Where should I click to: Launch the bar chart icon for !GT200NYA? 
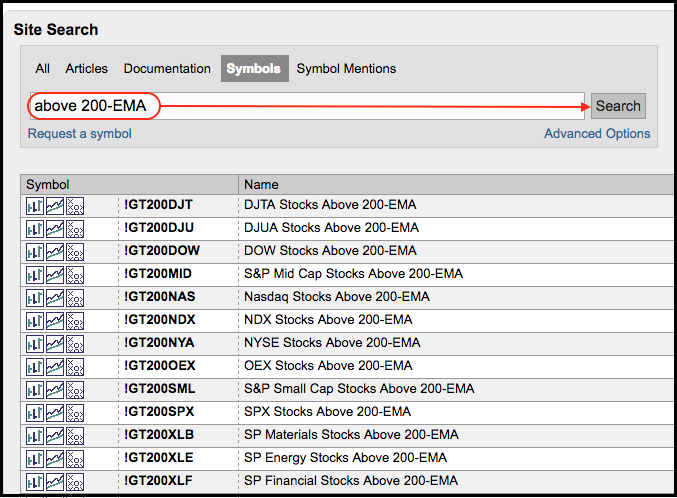coord(35,343)
